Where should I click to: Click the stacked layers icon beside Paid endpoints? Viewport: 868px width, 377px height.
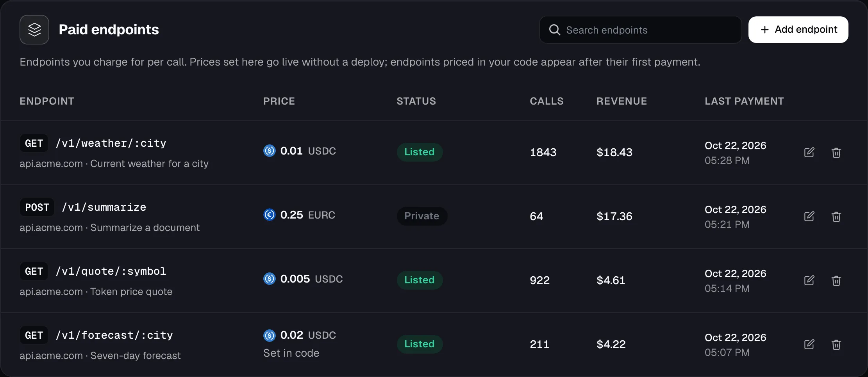[34, 30]
